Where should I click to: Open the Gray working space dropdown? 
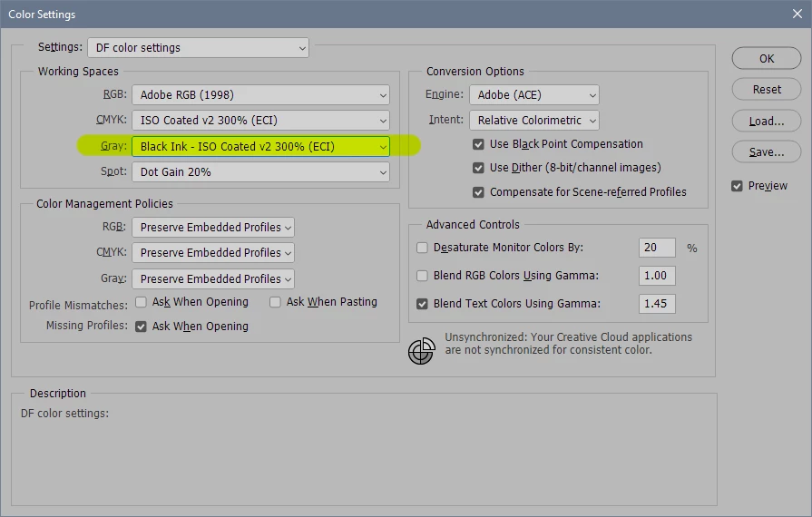260,146
